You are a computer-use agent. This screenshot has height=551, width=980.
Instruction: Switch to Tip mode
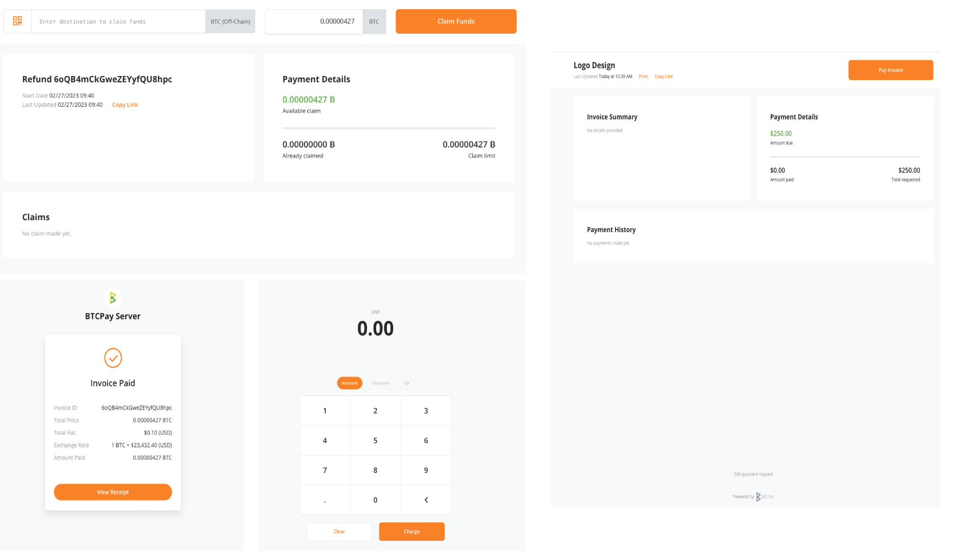[x=406, y=383]
